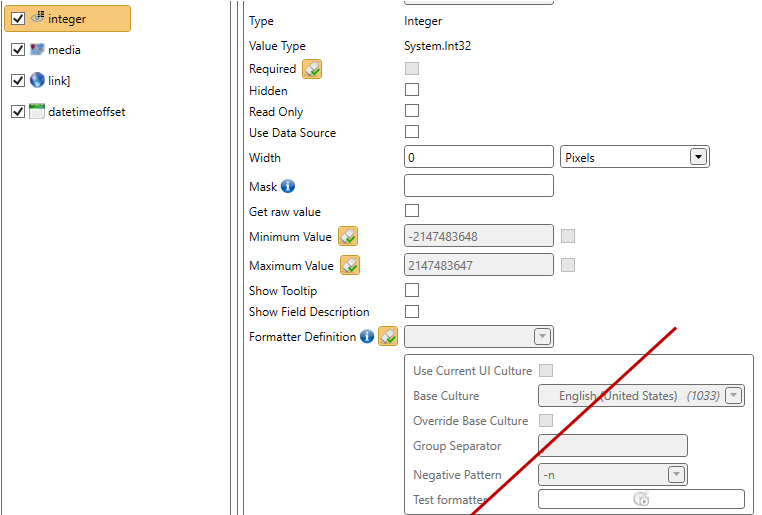
Task: Enable Use Data Source checkbox
Action: [412, 132]
